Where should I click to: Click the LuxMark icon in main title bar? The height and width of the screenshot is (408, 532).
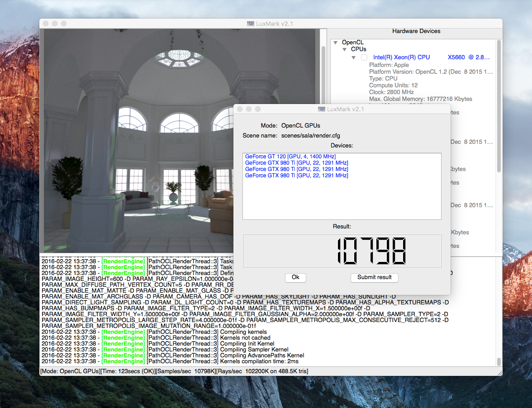point(251,24)
